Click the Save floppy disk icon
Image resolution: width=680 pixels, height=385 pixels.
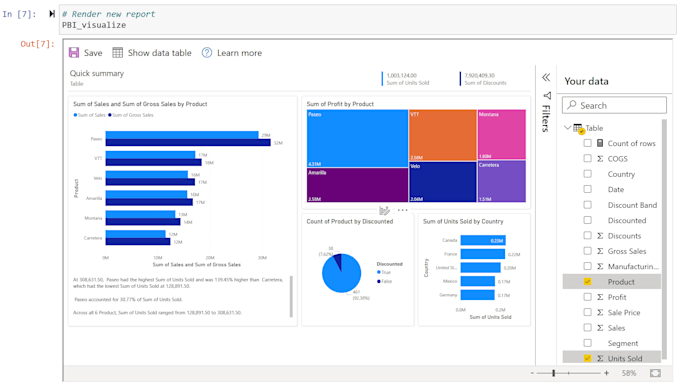(x=74, y=52)
